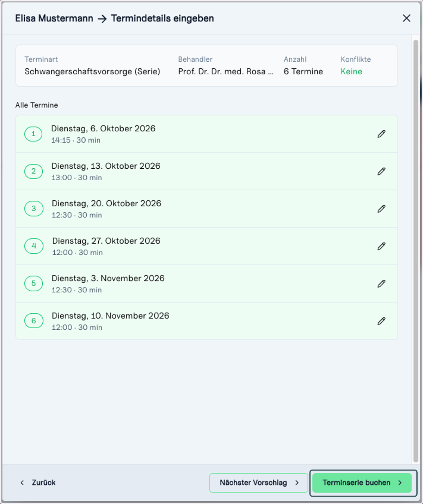This screenshot has width=423, height=504.
Task: Click the number 5 circle badge
Action: (x=33, y=283)
